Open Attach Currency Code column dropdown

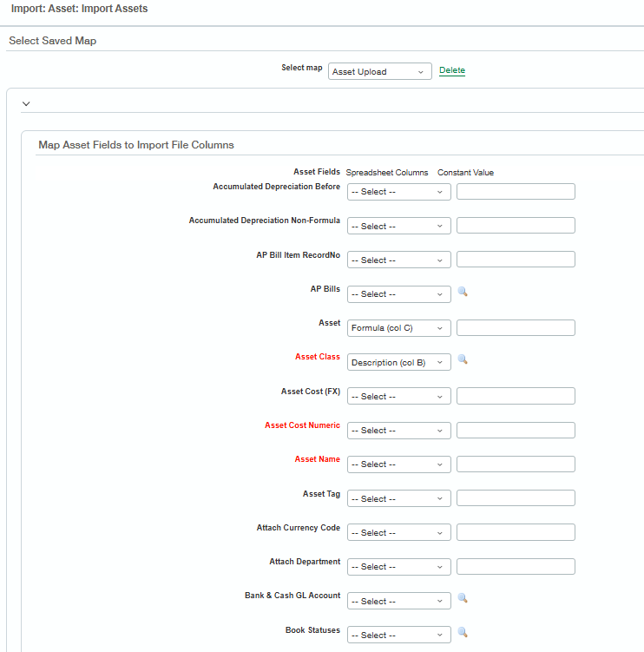tap(398, 533)
